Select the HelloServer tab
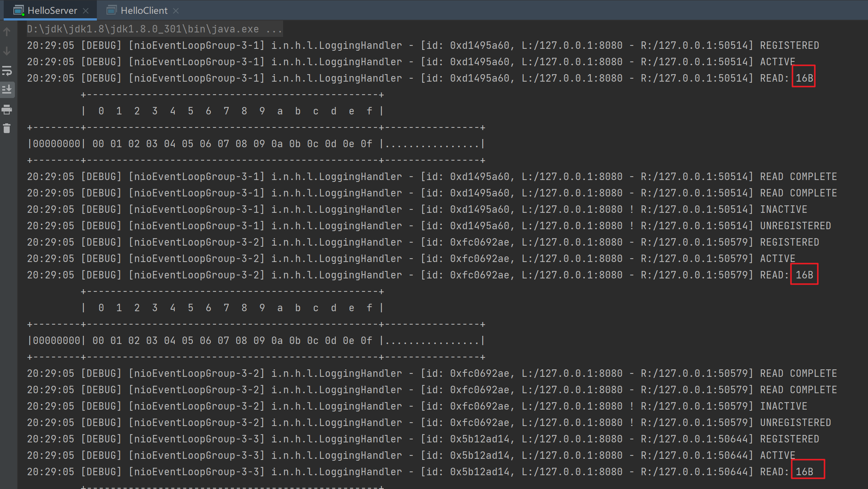The width and height of the screenshot is (868, 489). [x=52, y=10]
